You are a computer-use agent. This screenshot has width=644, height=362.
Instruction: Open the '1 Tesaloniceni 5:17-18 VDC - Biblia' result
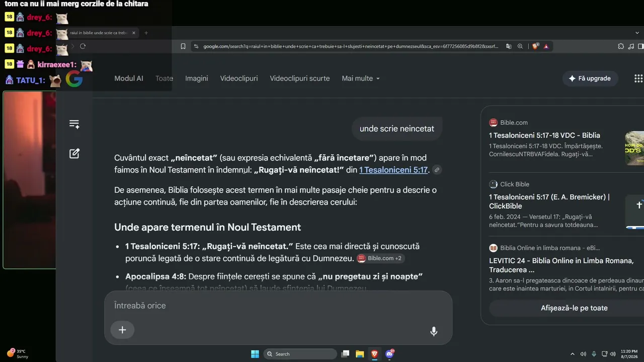[544, 135]
